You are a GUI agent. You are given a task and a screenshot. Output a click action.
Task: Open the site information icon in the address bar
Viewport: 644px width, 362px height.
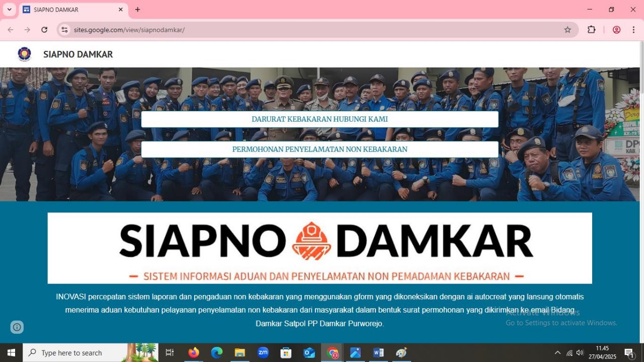pyautogui.click(x=64, y=30)
